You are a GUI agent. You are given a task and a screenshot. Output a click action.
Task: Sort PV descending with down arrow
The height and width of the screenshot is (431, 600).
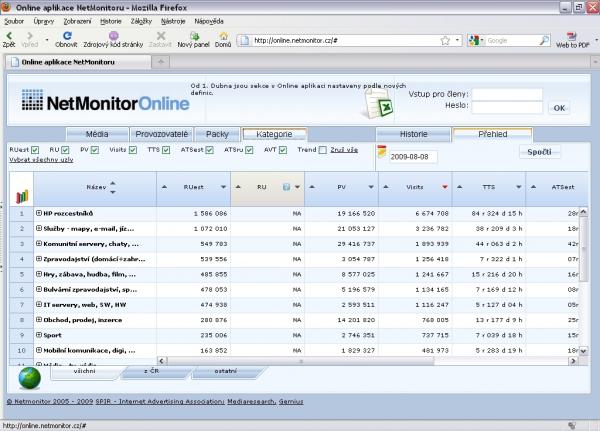click(x=371, y=187)
